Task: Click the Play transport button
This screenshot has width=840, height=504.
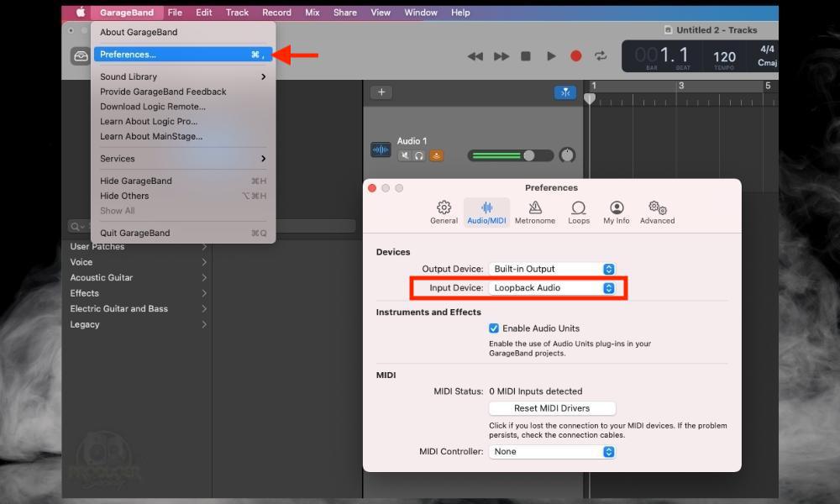Action: (x=551, y=56)
